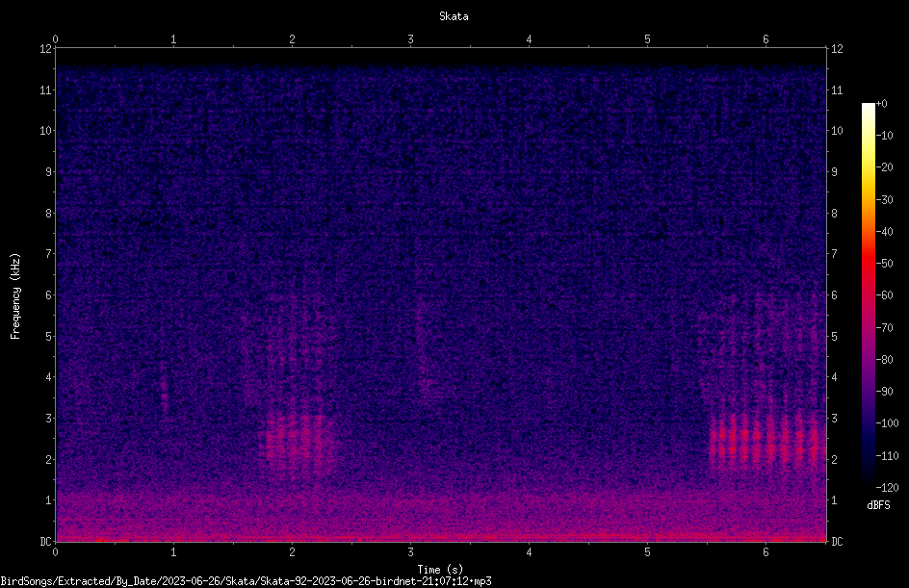Click the "-50" value on the color scale
Viewport: 909px width, 588px height.
885,264
